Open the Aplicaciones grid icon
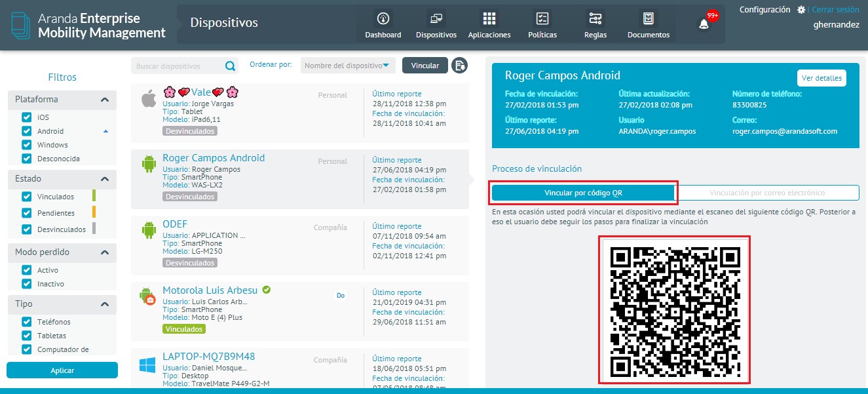Screen dimensions: 868x394 (x=489, y=18)
